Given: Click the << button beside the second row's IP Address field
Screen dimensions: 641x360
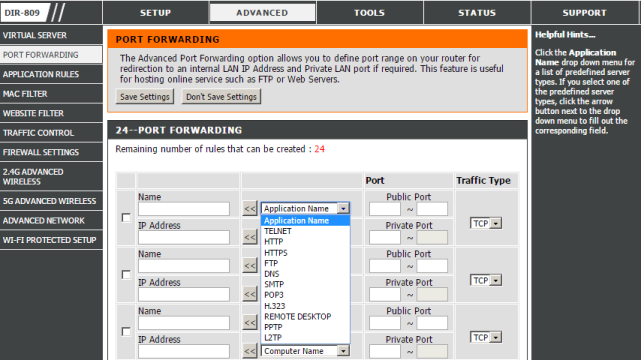Looking at the screenshot, I should [x=250, y=294].
